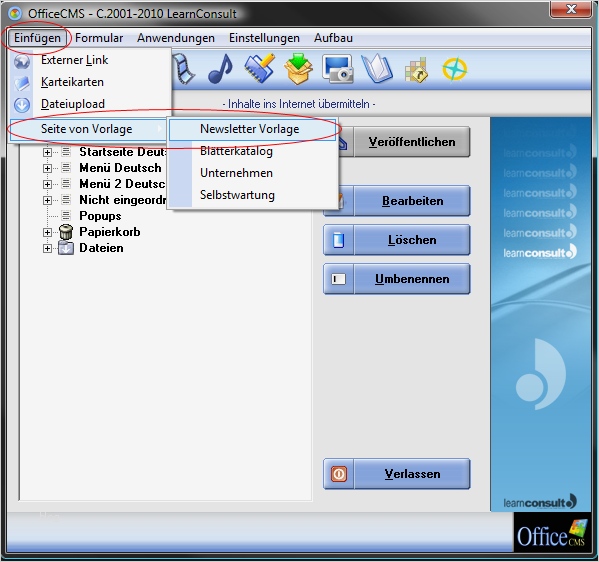
Task: Click the globe icon beside Externer Link
Action: (22, 61)
